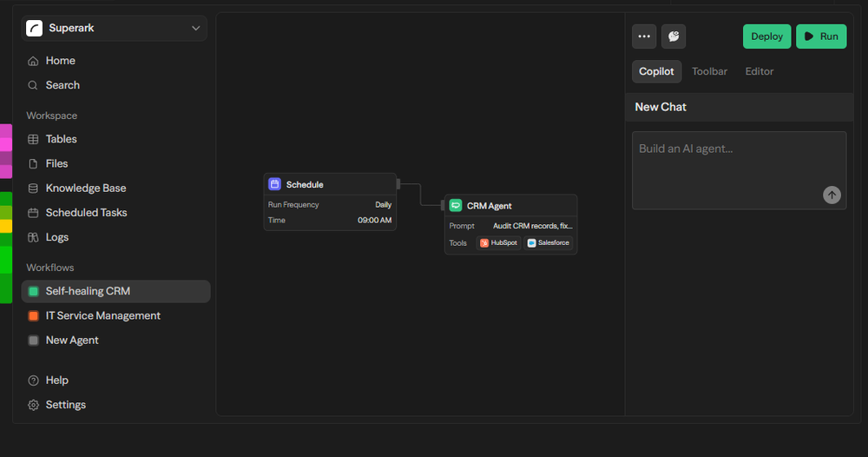Switch to the Copilot tab
Image resolution: width=868 pixels, height=457 pixels.
[x=656, y=71]
